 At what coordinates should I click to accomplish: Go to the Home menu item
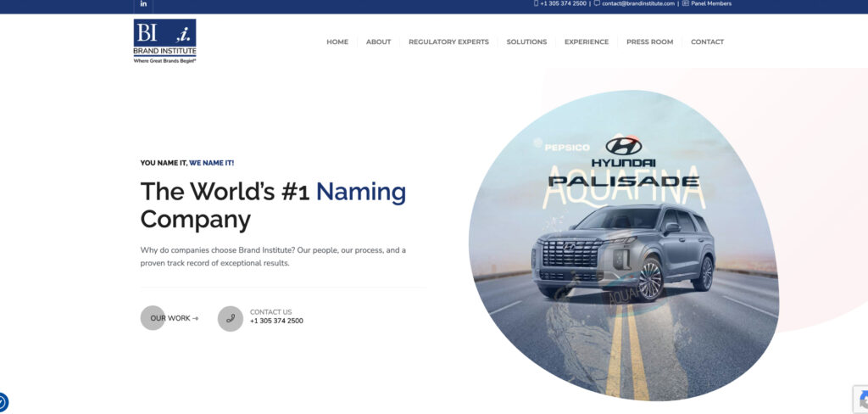point(337,42)
